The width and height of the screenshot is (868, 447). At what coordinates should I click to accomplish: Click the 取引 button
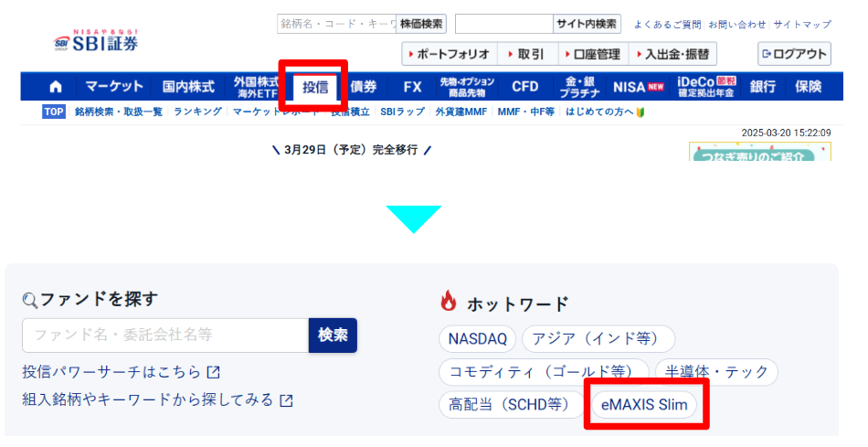tap(527, 54)
